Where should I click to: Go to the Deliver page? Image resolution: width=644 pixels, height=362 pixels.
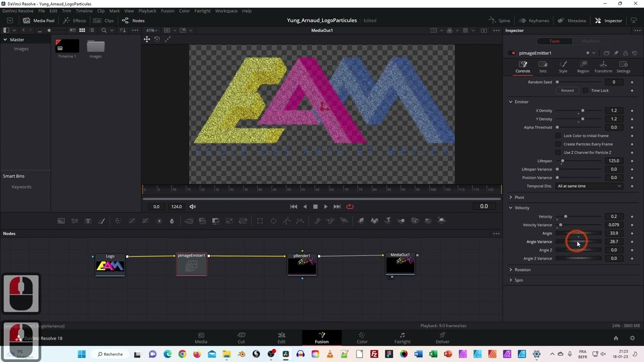(x=442, y=338)
